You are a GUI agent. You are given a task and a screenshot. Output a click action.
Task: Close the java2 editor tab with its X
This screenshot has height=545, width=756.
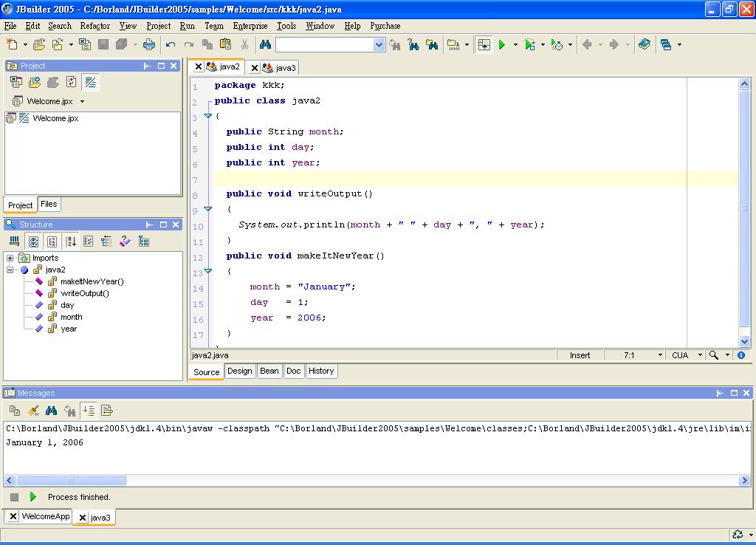point(198,67)
